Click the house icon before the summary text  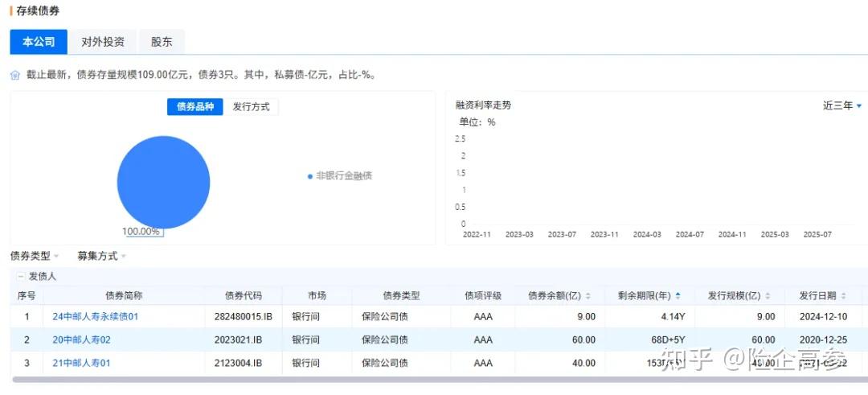pyautogui.click(x=15, y=76)
